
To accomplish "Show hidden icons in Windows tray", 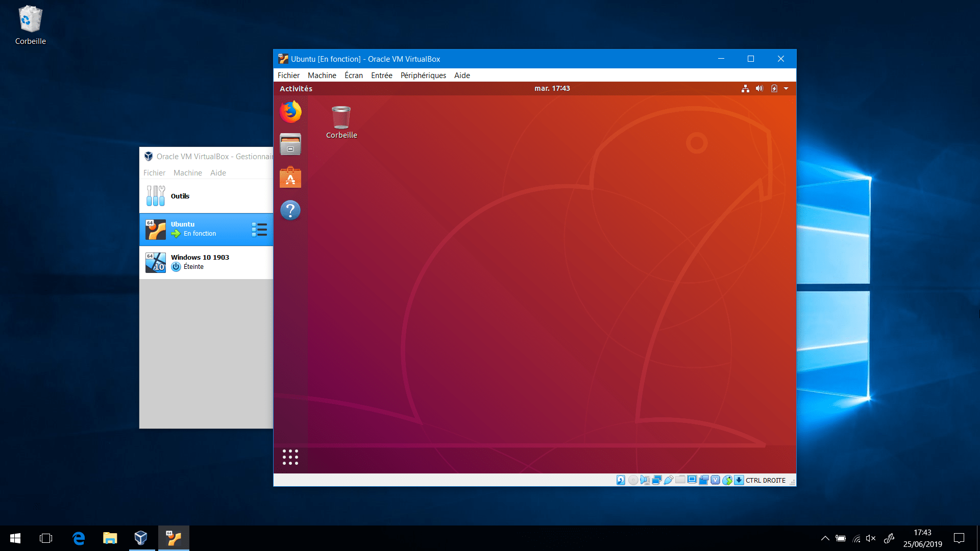I will pyautogui.click(x=825, y=538).
